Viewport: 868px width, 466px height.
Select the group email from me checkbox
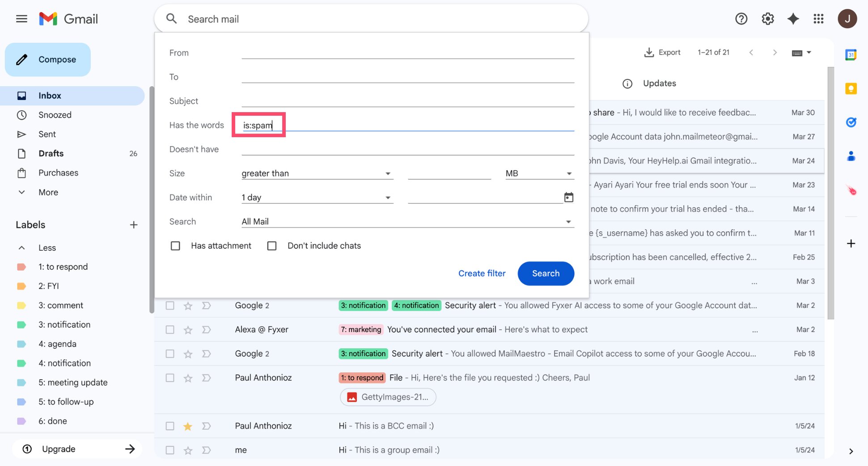pos(170,450)
